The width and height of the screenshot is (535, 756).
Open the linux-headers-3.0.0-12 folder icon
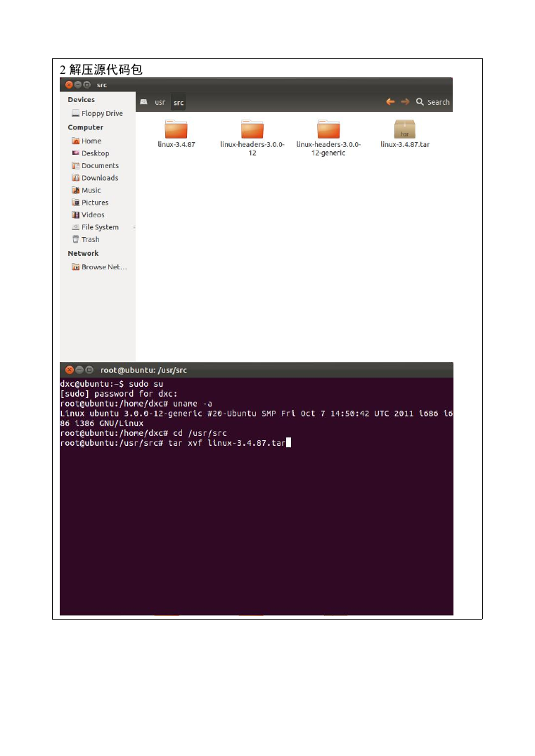[252, 129]
